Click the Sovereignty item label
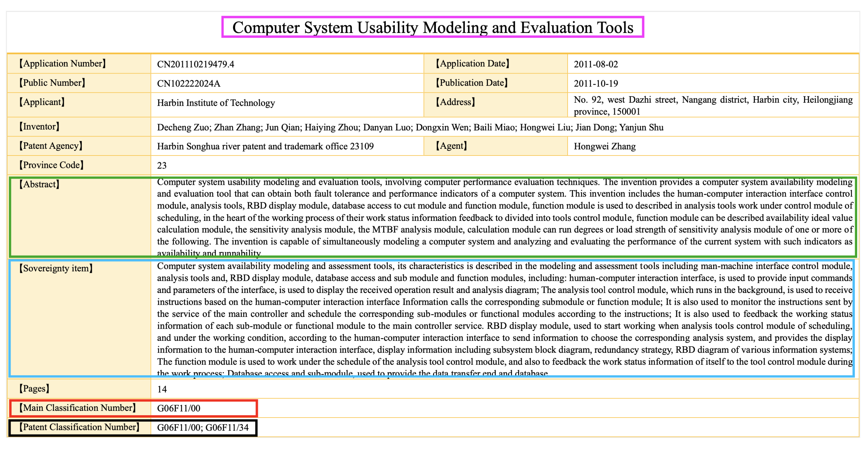 point(56,268)
